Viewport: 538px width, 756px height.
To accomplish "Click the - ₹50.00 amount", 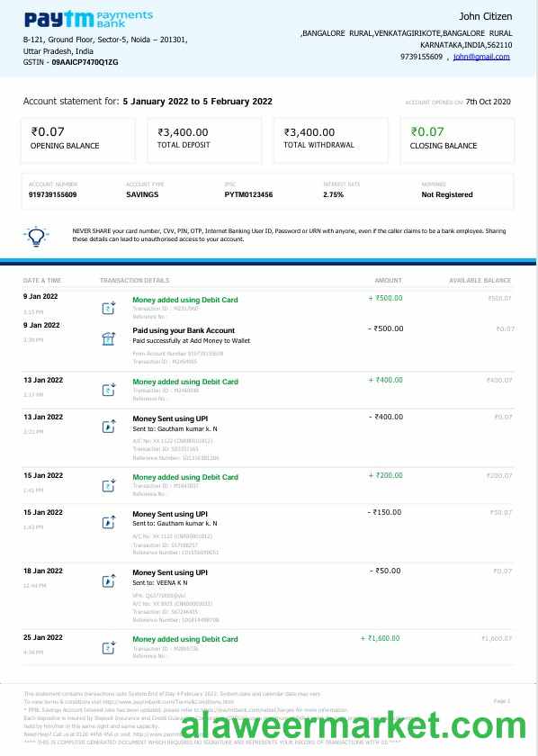I will pyautogui.click(x=385, y=571).
